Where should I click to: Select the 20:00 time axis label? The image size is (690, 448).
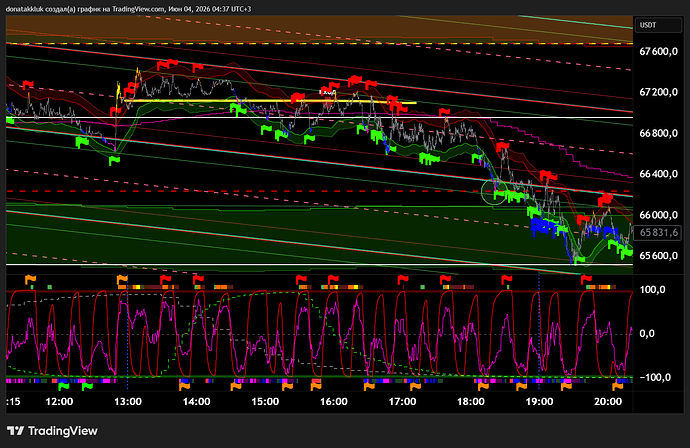pyautogui.click(x=608, y=401)
